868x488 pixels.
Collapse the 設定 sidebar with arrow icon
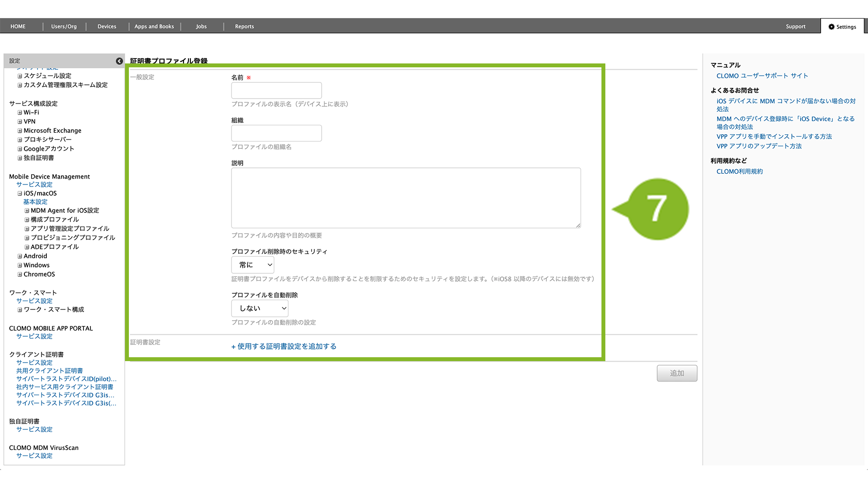tap(119, 61)
